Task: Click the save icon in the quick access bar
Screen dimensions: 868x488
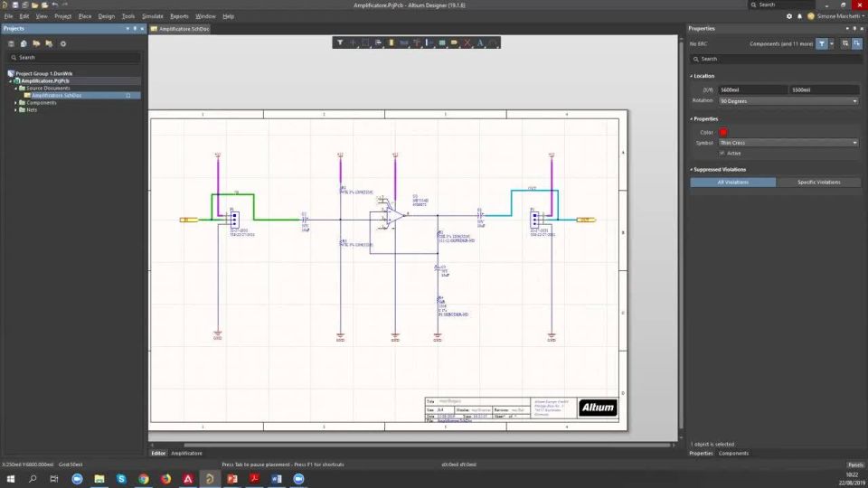Action: tap(15, 5)
